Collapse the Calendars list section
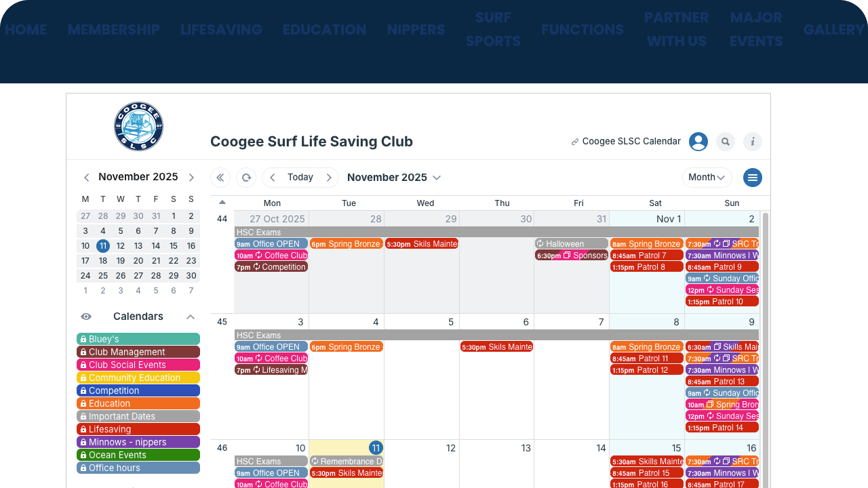This screenshot has height=488, width=868. pos(191,317)
